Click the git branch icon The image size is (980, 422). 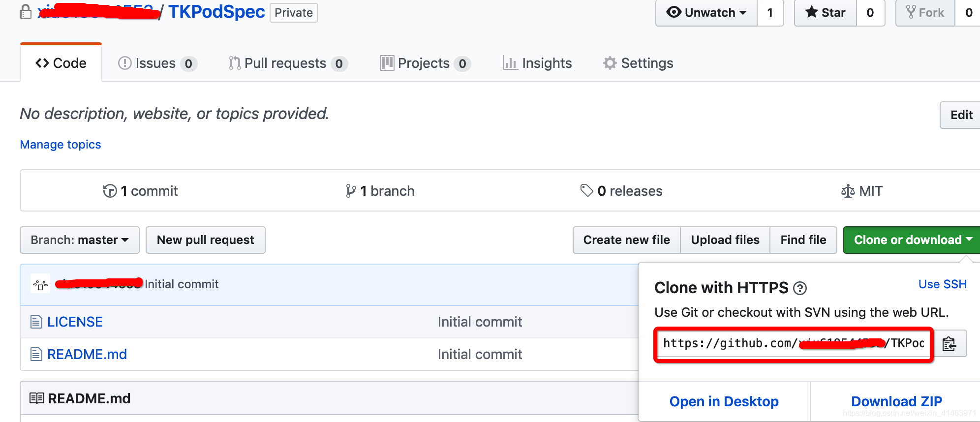pyautogui.click(x=351, y=191)
